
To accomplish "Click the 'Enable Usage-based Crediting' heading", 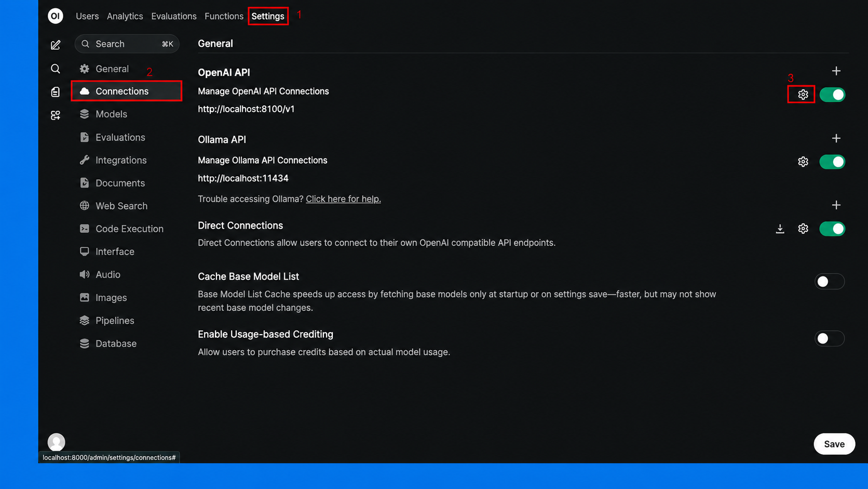I will (265, 334).
